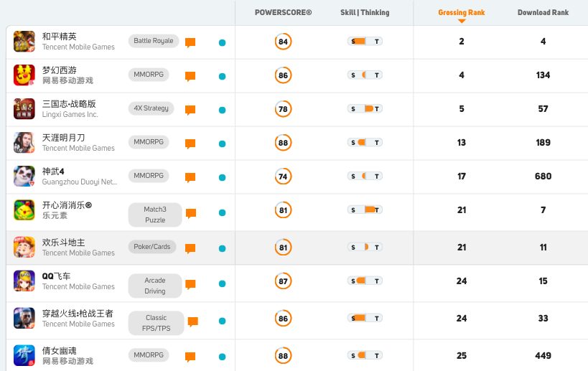588x371 pixels.
Task: Click the teal status dot for 欢乐斗地主
Action: click(x=222, y=248)
